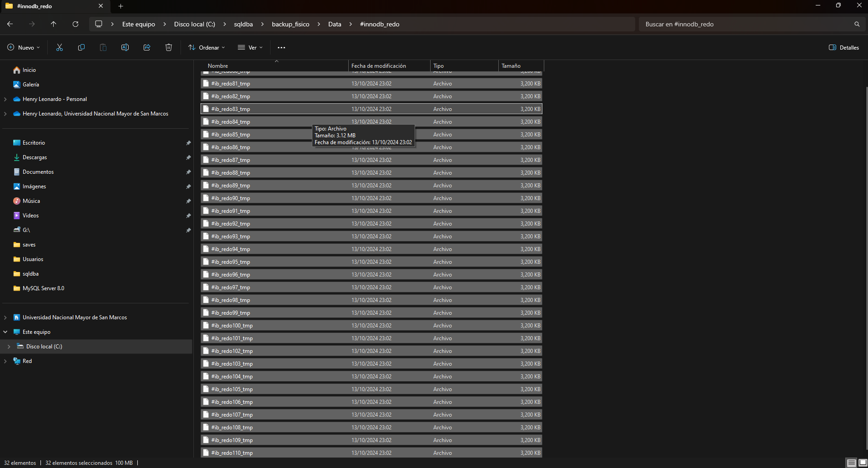The height and width of the screenshot is (468, 868).
Task: Navigate to backup_fisico breadcrumb
Action: 291,24
